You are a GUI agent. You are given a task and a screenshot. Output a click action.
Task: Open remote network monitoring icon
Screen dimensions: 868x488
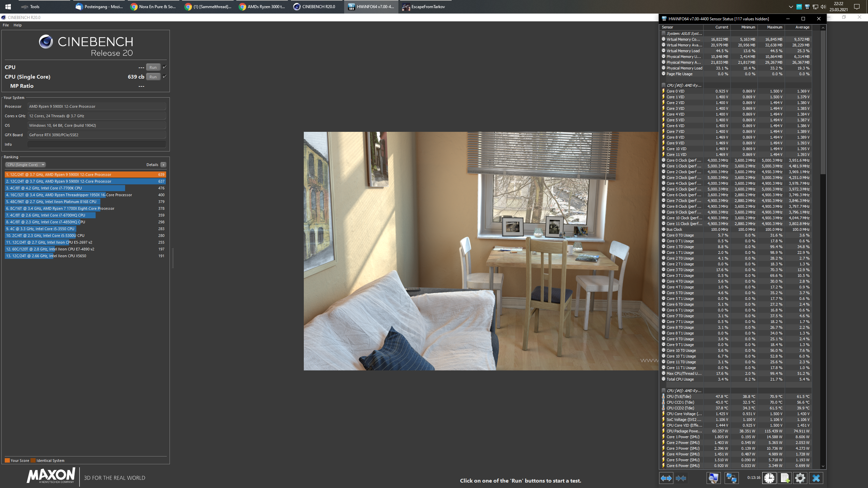coord(731,478)
